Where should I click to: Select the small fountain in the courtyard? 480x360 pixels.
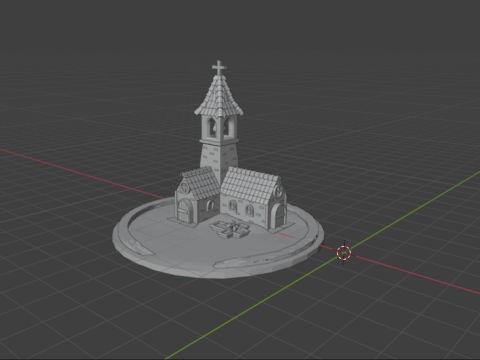click(x=230, y=229)
